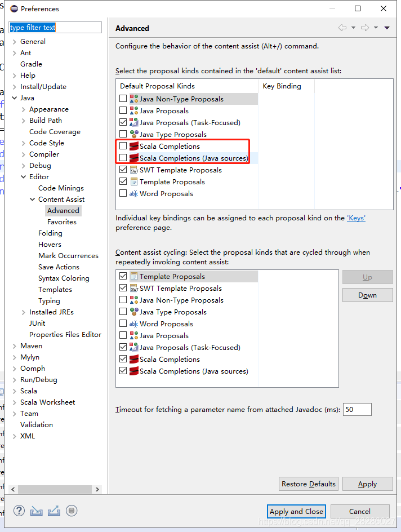
Task: Enable the Scala Completions (Java sources) checkbox
Action: (x=122, y=158)
